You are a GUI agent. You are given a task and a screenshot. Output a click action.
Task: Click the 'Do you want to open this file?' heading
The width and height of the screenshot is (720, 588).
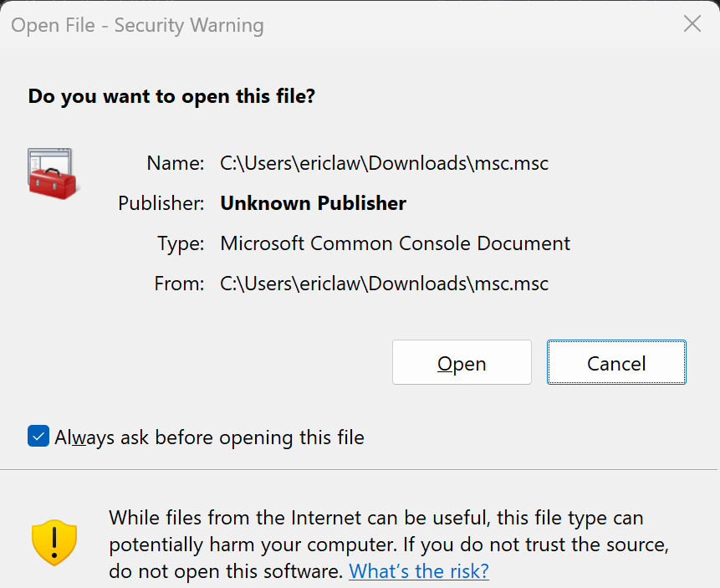pyautogui.click(x=171, y=96)
